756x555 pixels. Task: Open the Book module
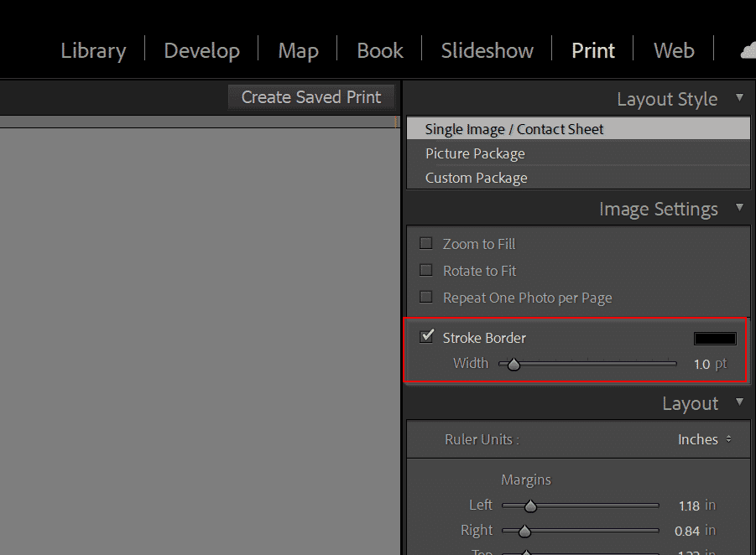click(x=379, y=50)
